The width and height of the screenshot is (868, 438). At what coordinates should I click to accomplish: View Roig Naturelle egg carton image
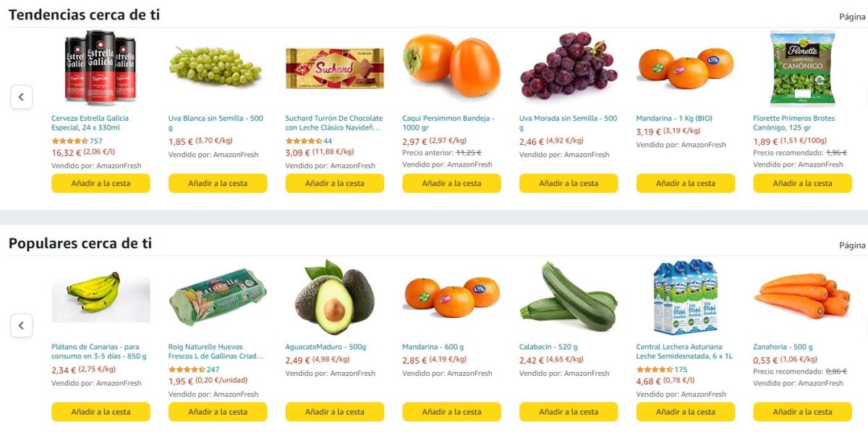(x=217, y=297)
